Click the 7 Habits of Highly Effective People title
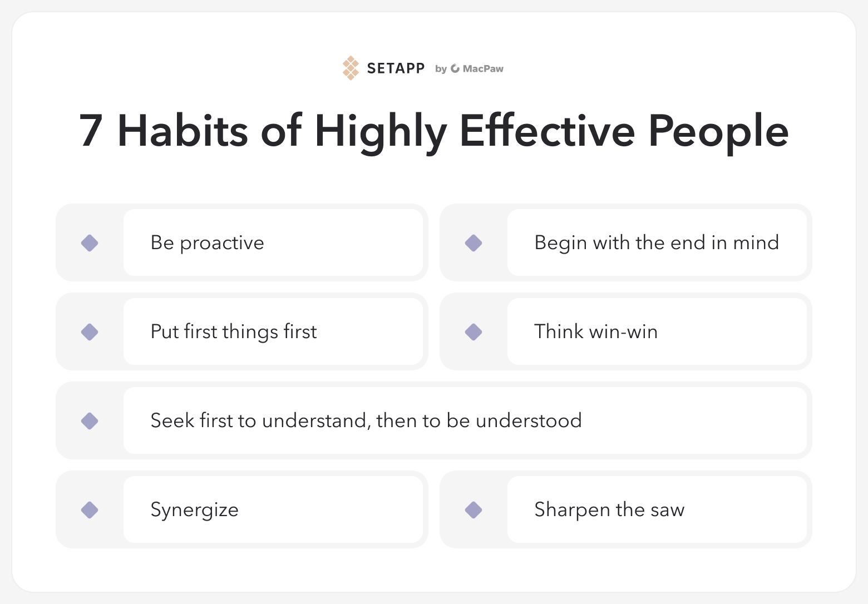Image resolution: width=868 pixels, height=604 pixels. pos(434,131)
